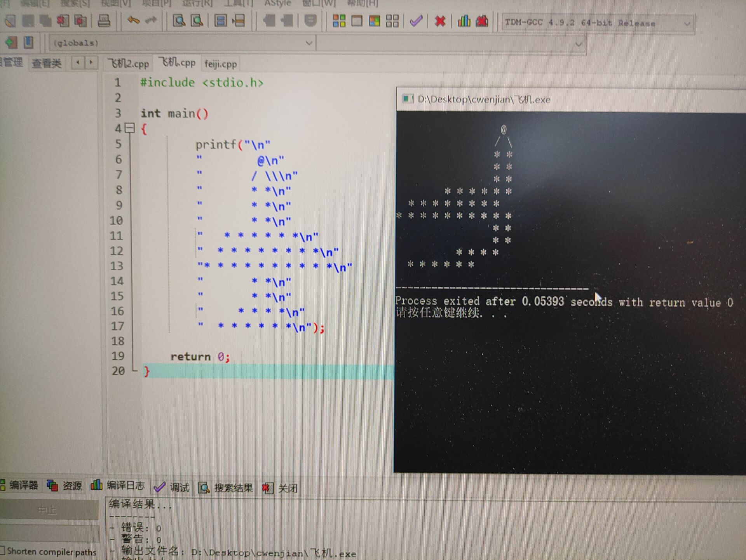Click the highlighted closing brace on line 20

146,371
